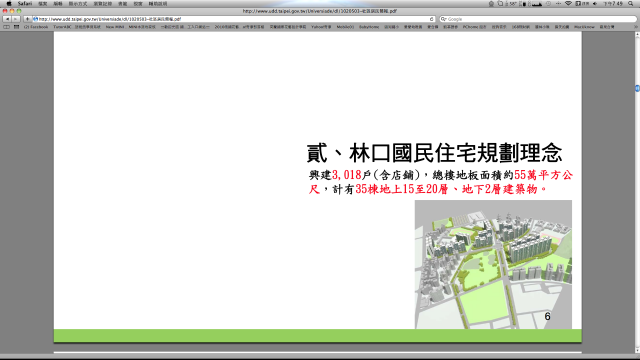Screen dimensions: 640x360
Task: Open the BabyHome bookmark
Action: pyautogui.click(x=369, y=27)
